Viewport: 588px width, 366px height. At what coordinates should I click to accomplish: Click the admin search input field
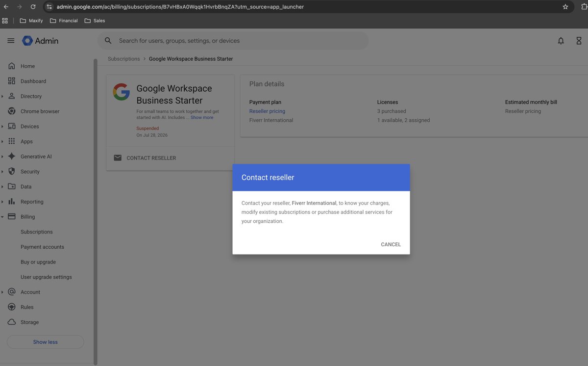(233, 41)
